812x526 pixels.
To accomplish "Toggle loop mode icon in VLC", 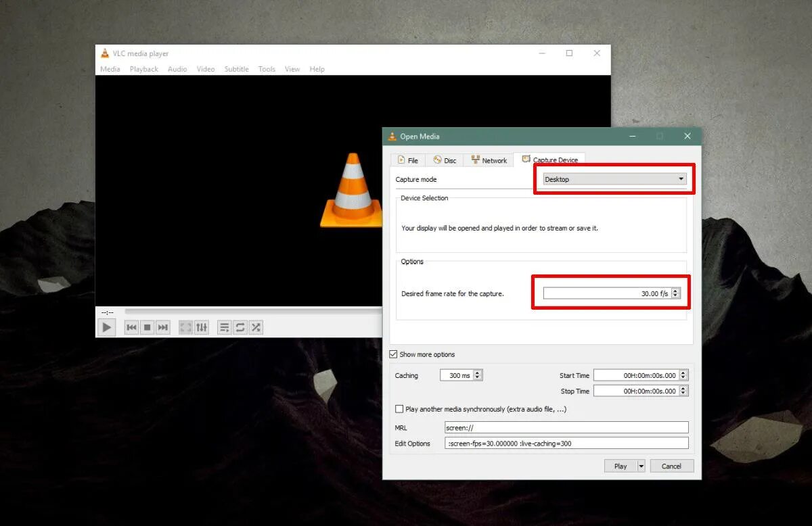I will [240, 328].
